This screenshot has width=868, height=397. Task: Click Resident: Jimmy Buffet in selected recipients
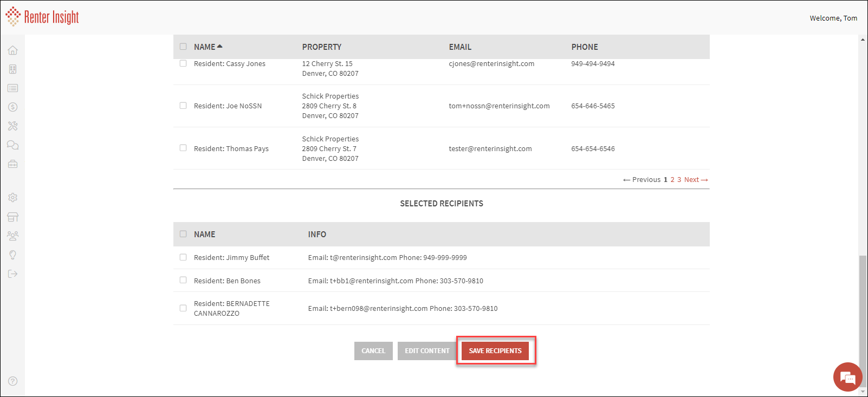click(x=231, y=258)
